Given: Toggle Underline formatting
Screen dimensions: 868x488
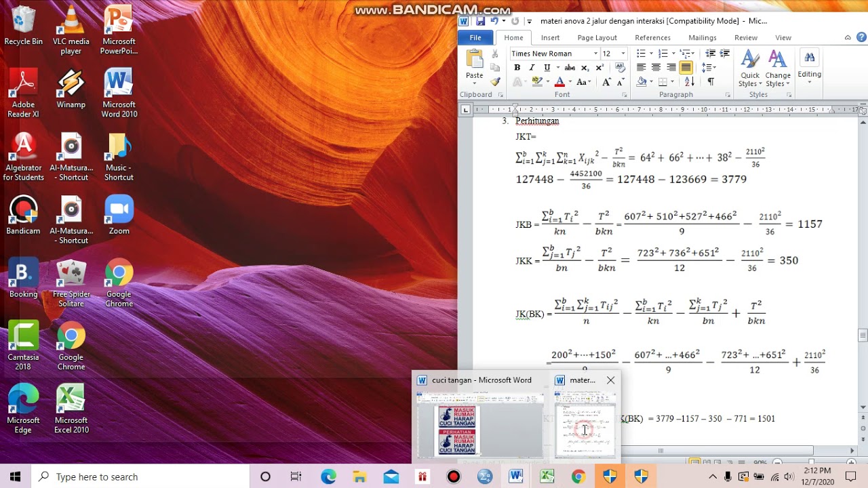Looking at the screenshot, I should [547, 68].
